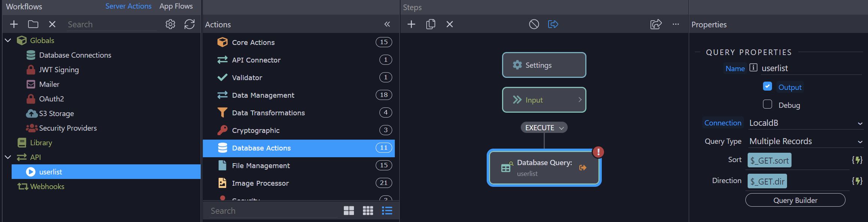Click the Name property label
Viewport: 868px width, 222px height.
(x=735, y=69)
